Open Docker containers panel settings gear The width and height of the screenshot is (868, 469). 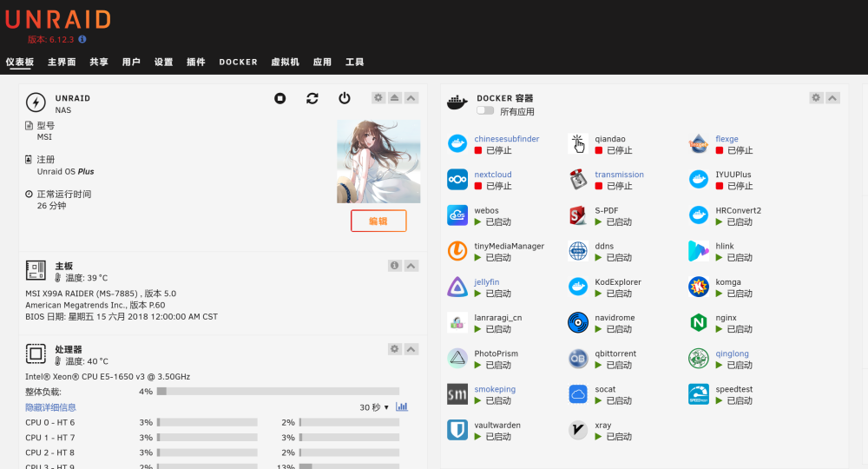816,98
